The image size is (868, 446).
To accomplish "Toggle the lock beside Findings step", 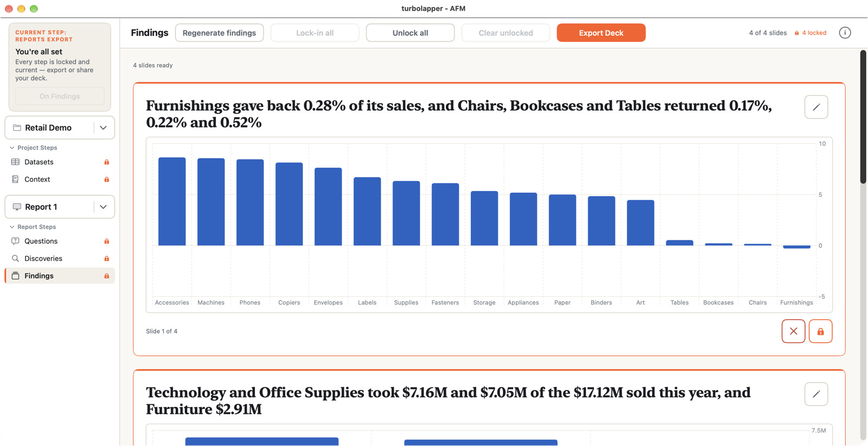I will click(x=106, y=276).
